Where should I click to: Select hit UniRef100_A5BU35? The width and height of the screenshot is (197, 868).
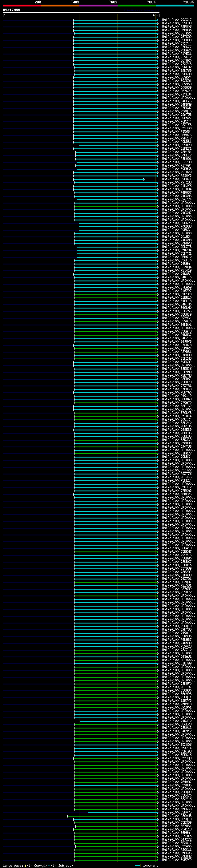pyautogui.click(x=177, y=30)
